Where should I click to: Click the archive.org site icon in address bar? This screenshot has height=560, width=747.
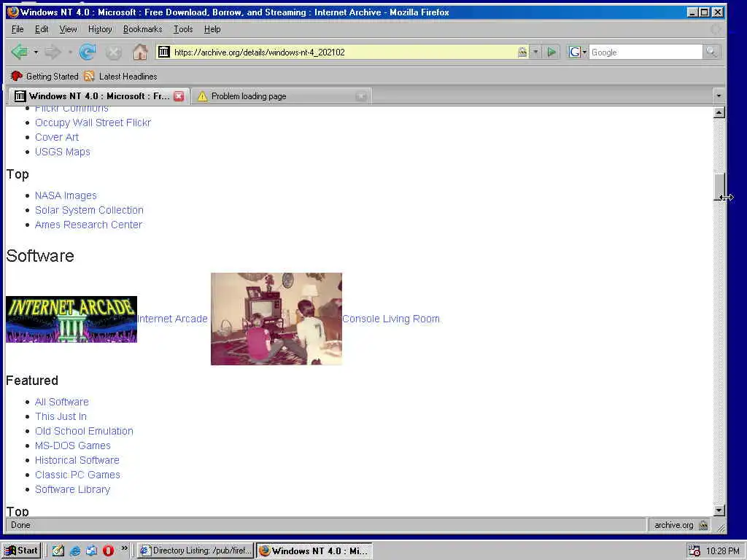164,52
